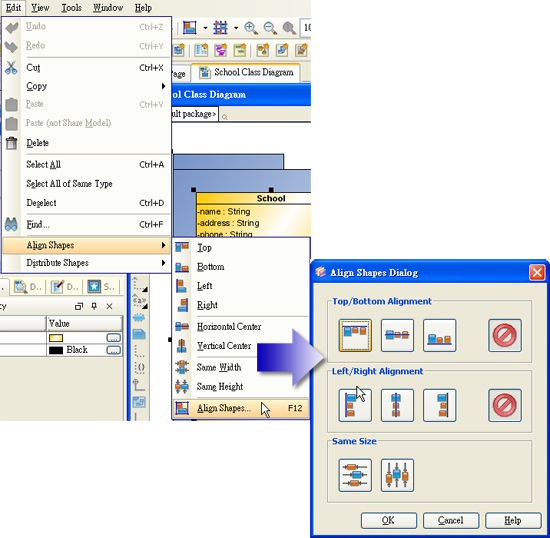
Task: Open the Edit menu
Action: click(x=13, y=7)
